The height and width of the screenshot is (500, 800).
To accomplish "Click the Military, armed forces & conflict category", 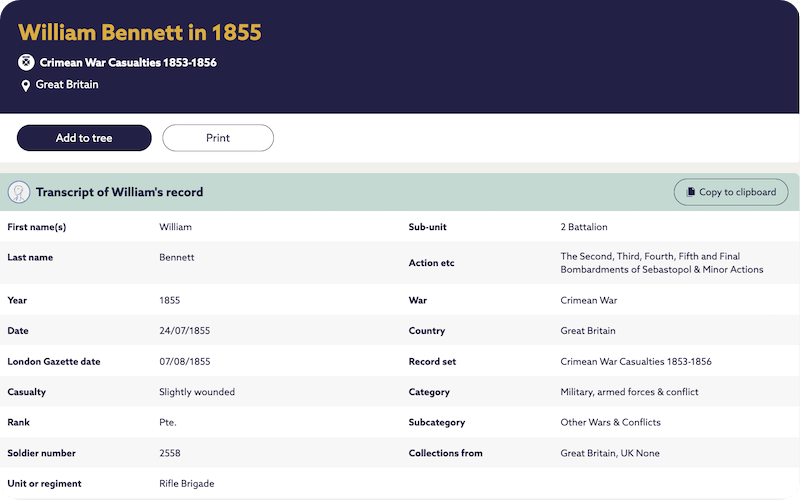I will [629, 392].
